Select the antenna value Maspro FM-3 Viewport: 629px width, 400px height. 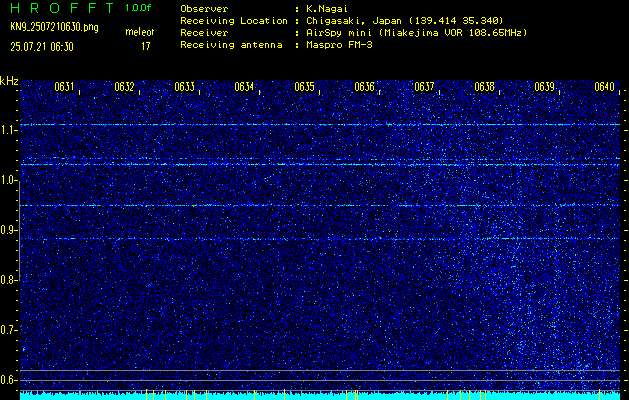pos(339,45)
